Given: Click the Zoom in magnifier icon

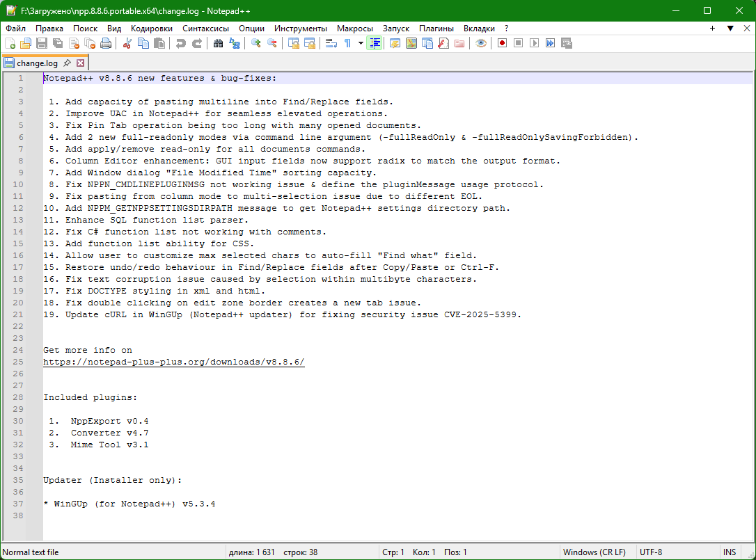Looking at the screenshot, I should [256, 43].
